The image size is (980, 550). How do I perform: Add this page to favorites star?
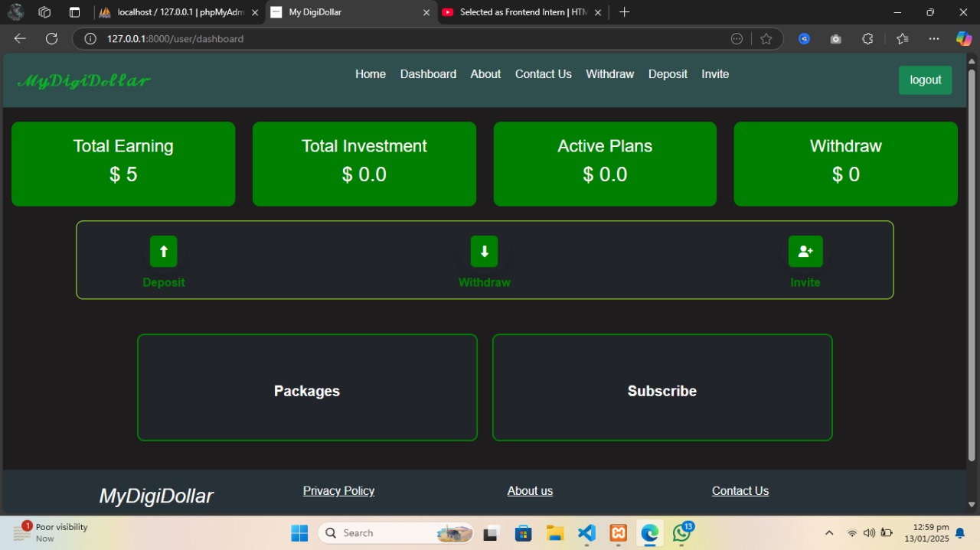coord(766,39)
